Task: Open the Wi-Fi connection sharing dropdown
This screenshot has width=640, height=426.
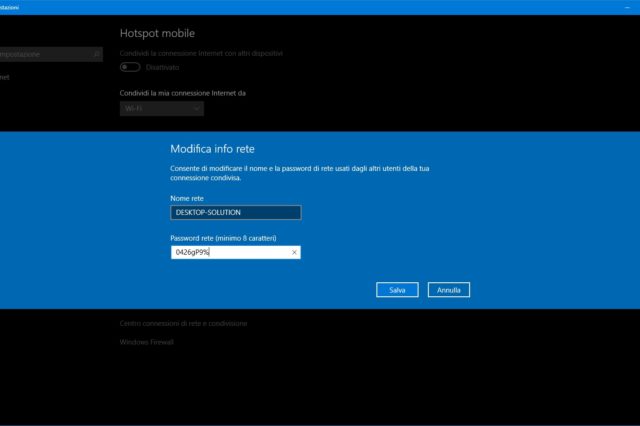Action: [162, 109]
